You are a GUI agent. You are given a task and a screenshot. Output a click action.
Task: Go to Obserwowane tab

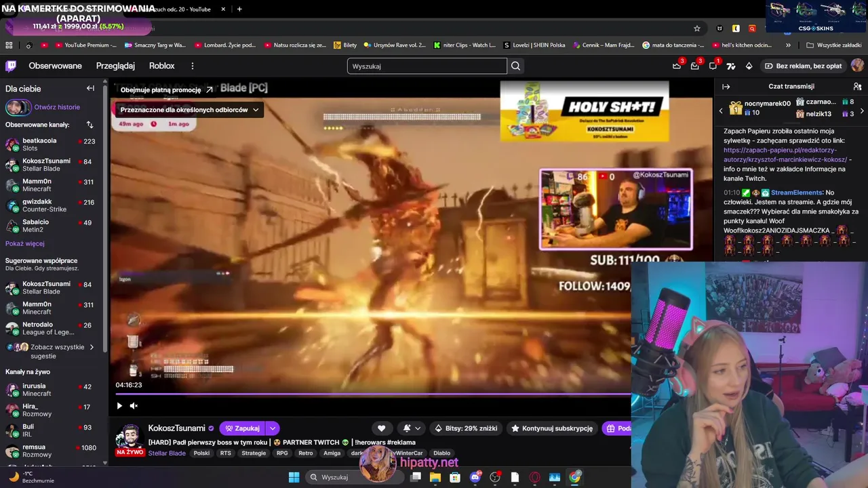pyautogui.click(x=55, y=66)
